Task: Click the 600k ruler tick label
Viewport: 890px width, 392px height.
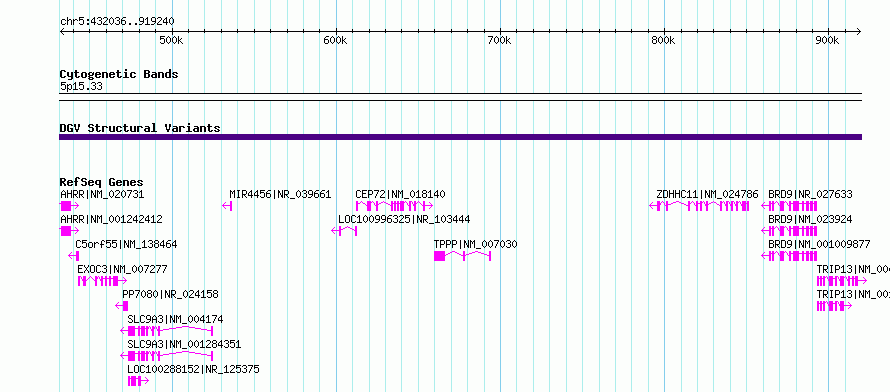Action: coord(335,41)
